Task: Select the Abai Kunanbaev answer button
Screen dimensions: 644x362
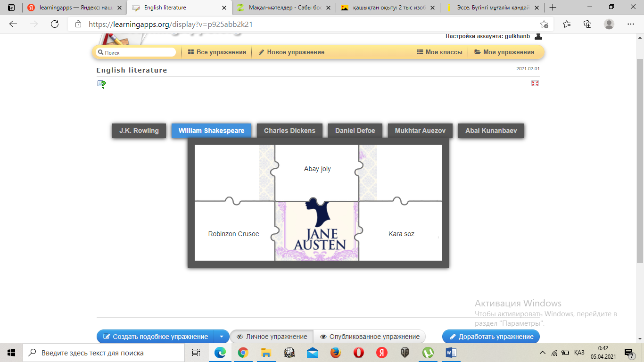Action: (x=491, y=131)
